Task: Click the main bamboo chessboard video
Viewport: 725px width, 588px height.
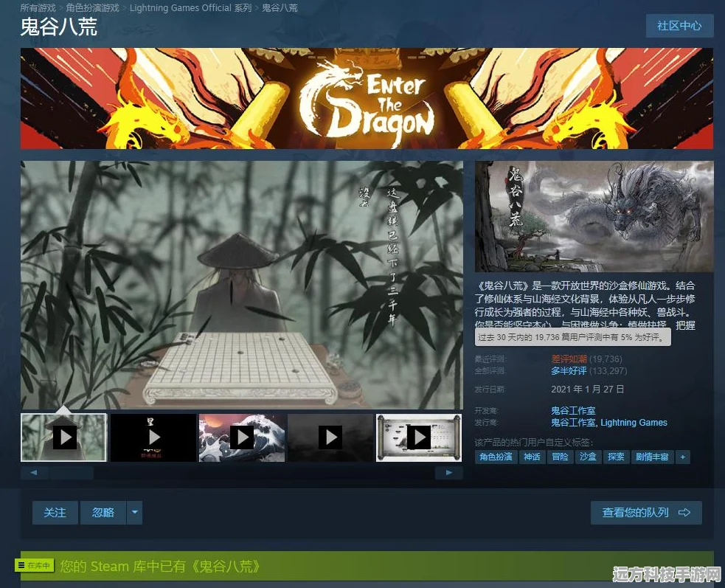Action: 242,285
